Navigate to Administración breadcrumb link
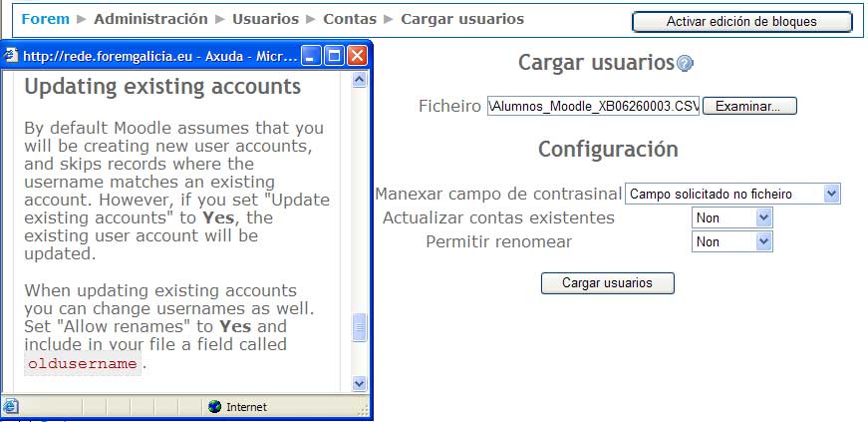868x422 pixels. pos(150,19)
